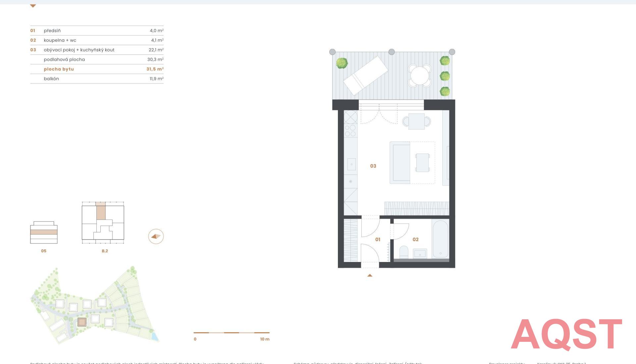Click the entrance arrow below the floor plan

point(370,275)
